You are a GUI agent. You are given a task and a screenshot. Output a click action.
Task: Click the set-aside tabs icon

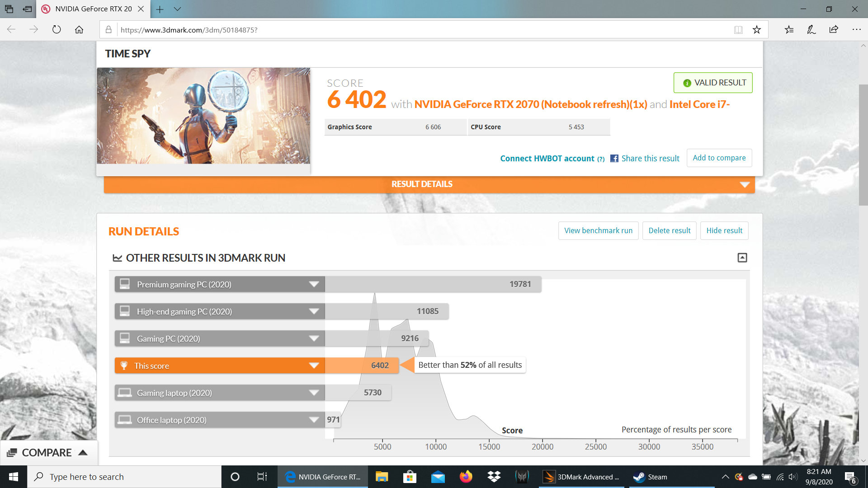(9, 9)
